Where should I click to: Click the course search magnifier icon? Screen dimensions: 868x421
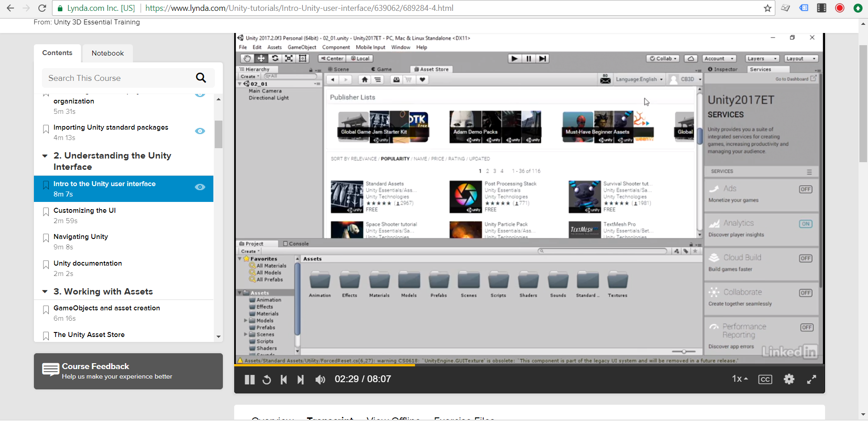click(201, 78)
